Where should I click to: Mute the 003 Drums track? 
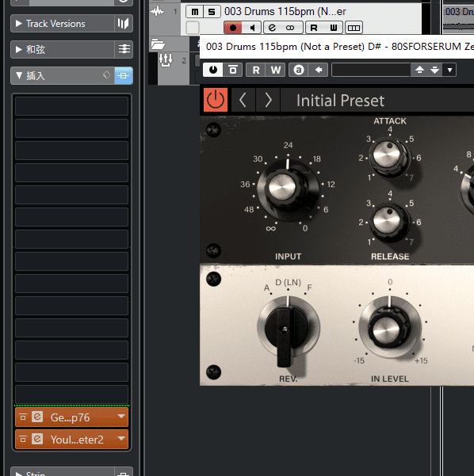194,12
